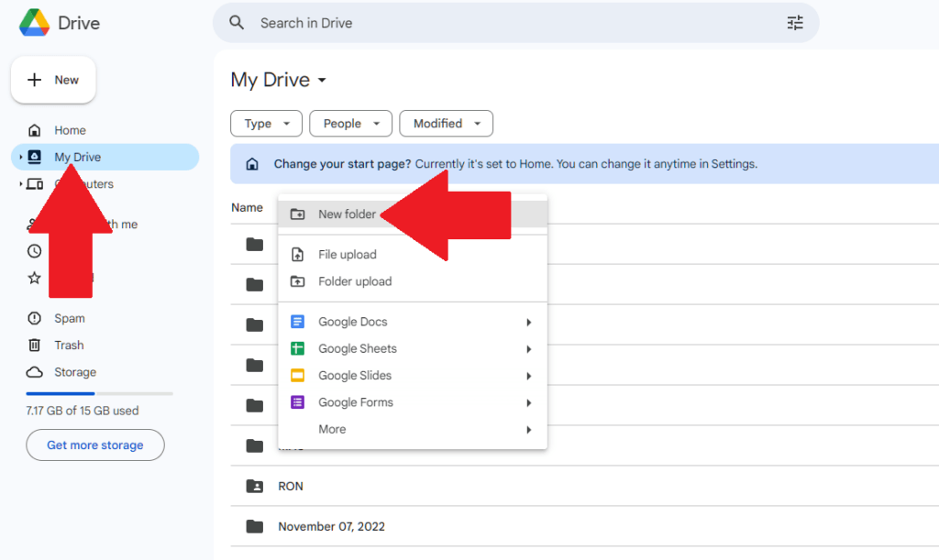Click the folder icon beside November 07, 2022
Viewport: 939px width, 560px height.
coord(255,526)
